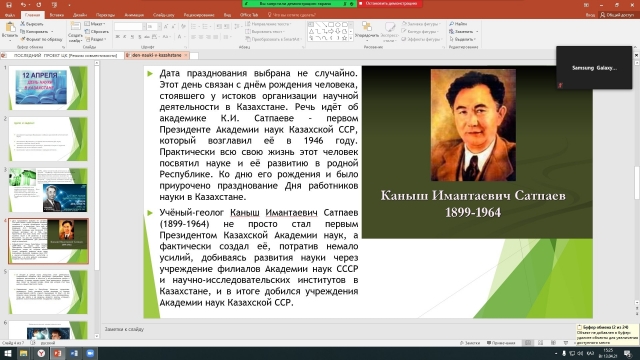
Task: Toggle bold (Ж) text formatting
Action: click(x=118, y=37)
